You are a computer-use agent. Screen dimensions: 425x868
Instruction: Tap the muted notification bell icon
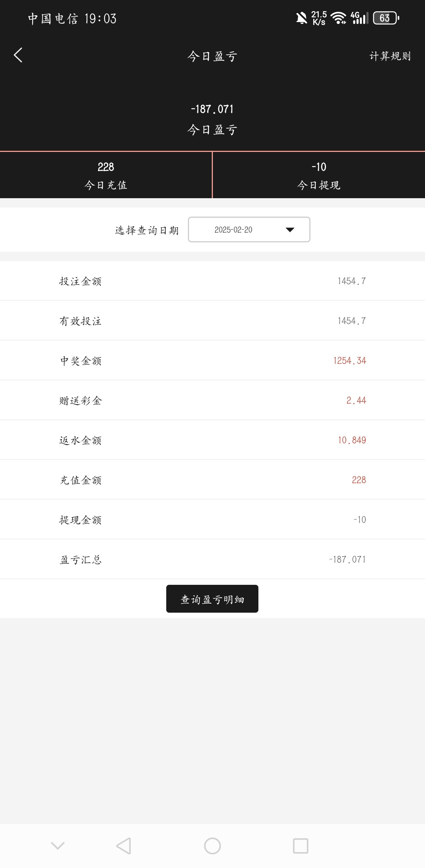[x=301, y=18]
